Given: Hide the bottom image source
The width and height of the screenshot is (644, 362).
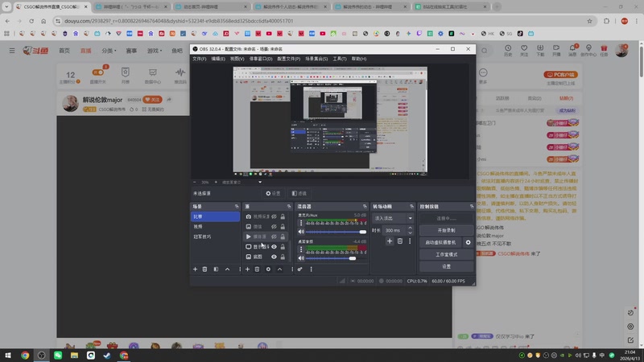Looking at the screenshot, I should tap(274, 257).
